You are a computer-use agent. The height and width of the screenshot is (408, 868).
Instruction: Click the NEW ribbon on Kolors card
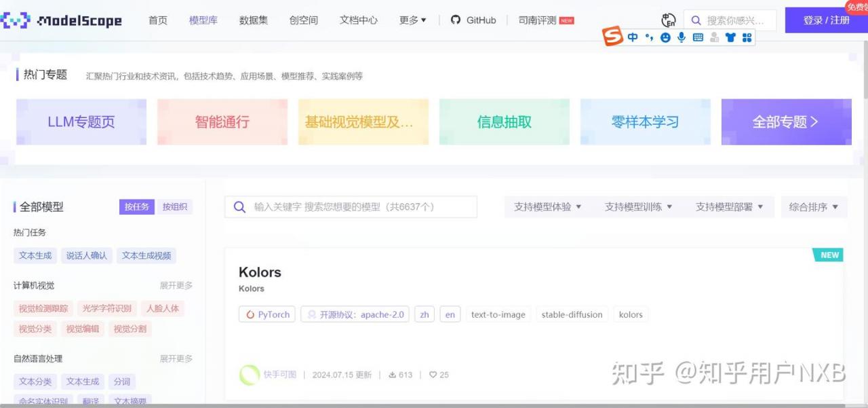click(829, 255)
